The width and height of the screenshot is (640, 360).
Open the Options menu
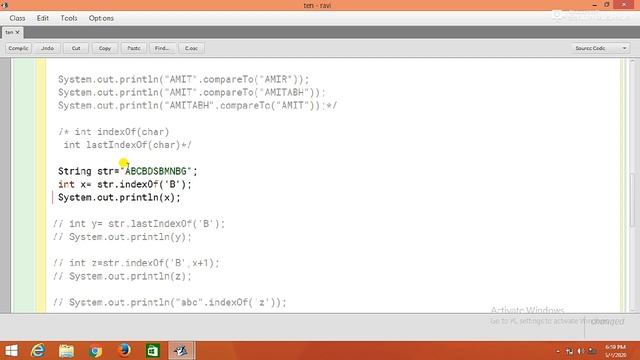coord(101,18)
